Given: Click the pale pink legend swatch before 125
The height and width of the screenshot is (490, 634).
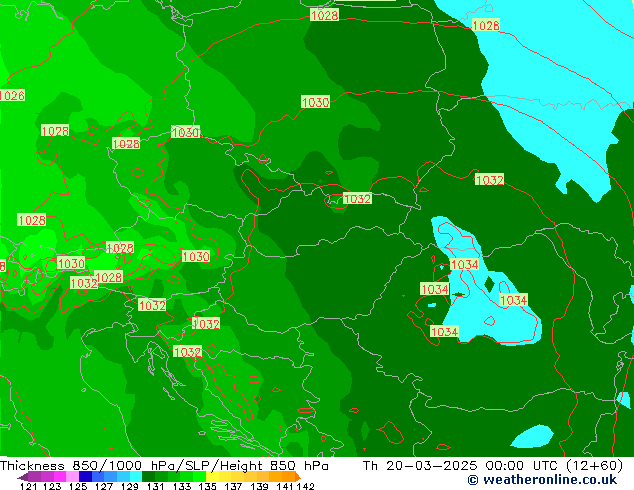Looking at the screenshot, I should tap(72, 476).
